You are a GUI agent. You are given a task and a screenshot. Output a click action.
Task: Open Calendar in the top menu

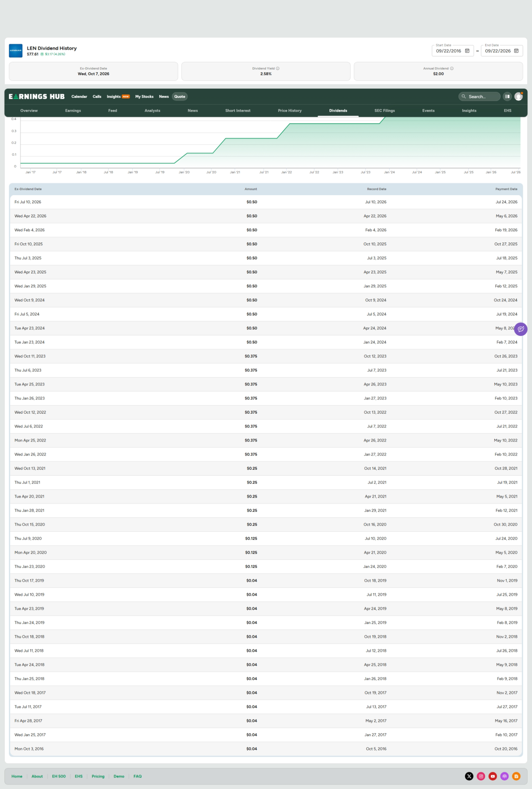click(x=79, y=97)
